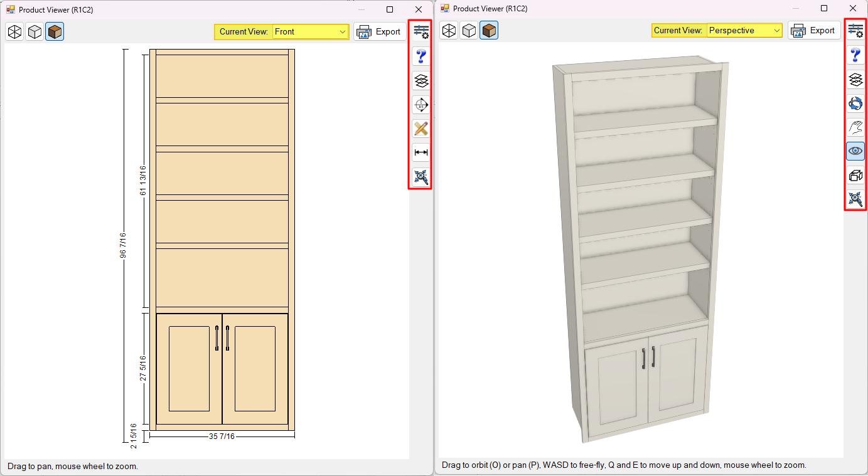Select the pencil and ruler tool
Viewport: 868px width, 476px height.
point(421,129)
